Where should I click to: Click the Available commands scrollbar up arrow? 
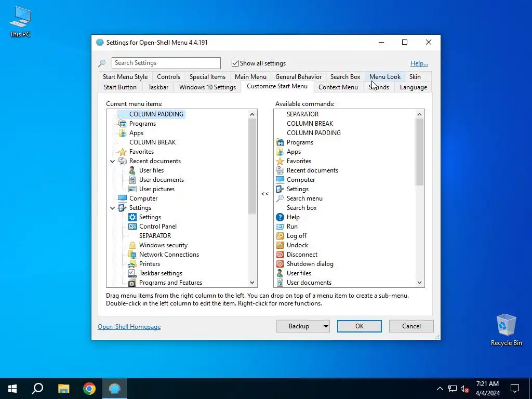(420, 114)
